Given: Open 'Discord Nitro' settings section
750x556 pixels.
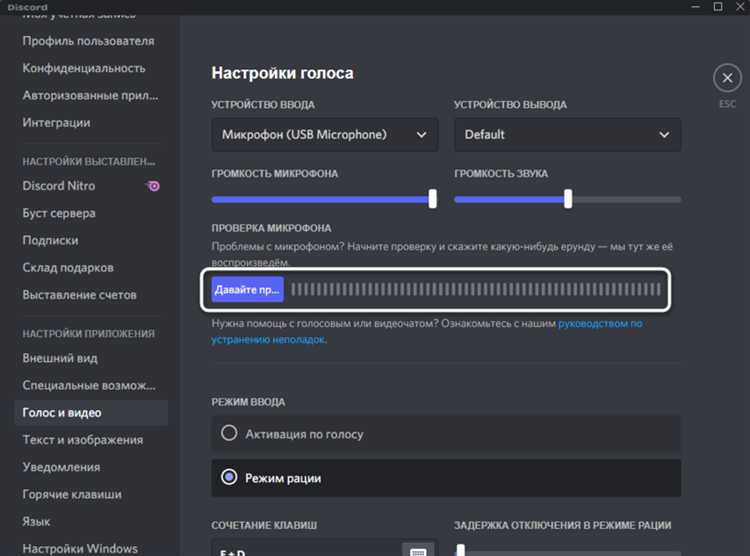Looking at the screenshot, I should (x=59, y=186).
